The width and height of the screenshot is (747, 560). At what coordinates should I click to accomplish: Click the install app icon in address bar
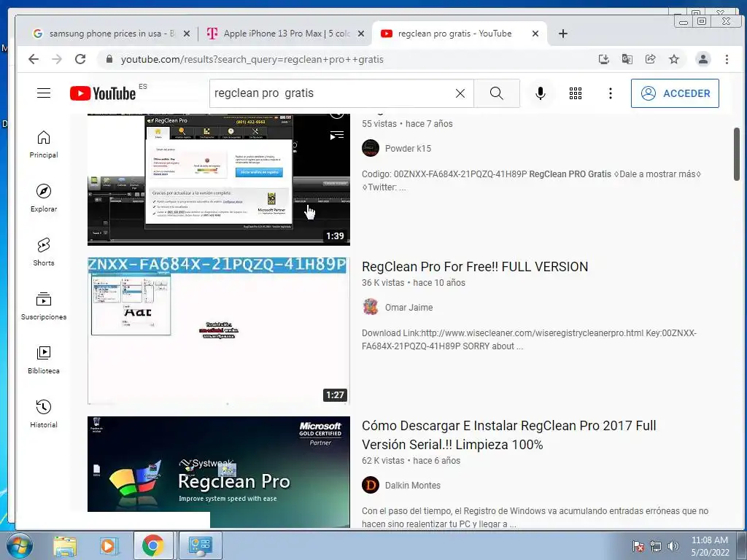(x=603, y=59)
